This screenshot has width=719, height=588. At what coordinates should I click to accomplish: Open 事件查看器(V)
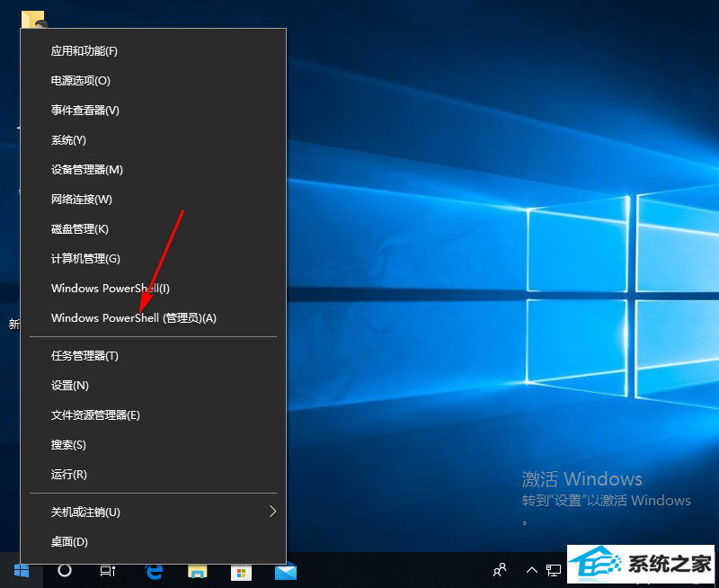153,111
